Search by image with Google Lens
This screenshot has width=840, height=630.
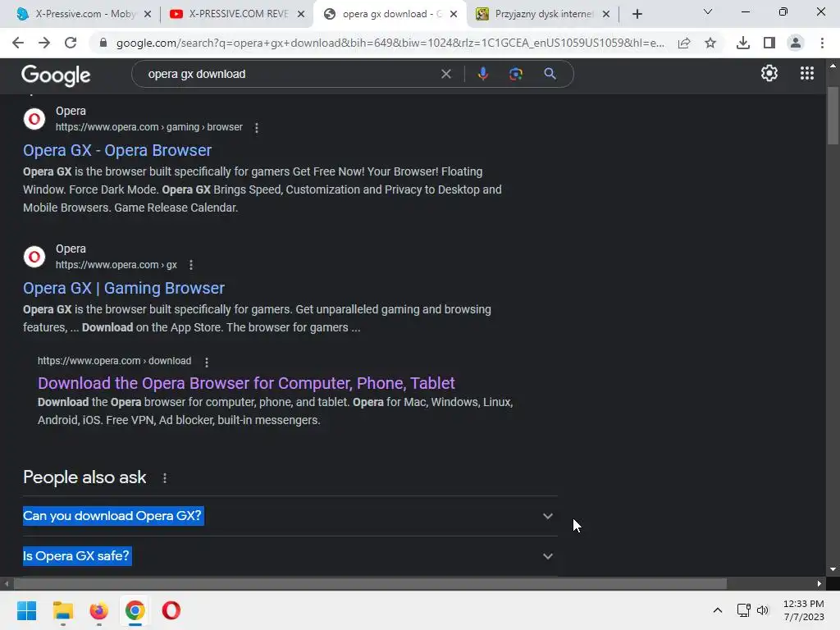pos(516,74)
